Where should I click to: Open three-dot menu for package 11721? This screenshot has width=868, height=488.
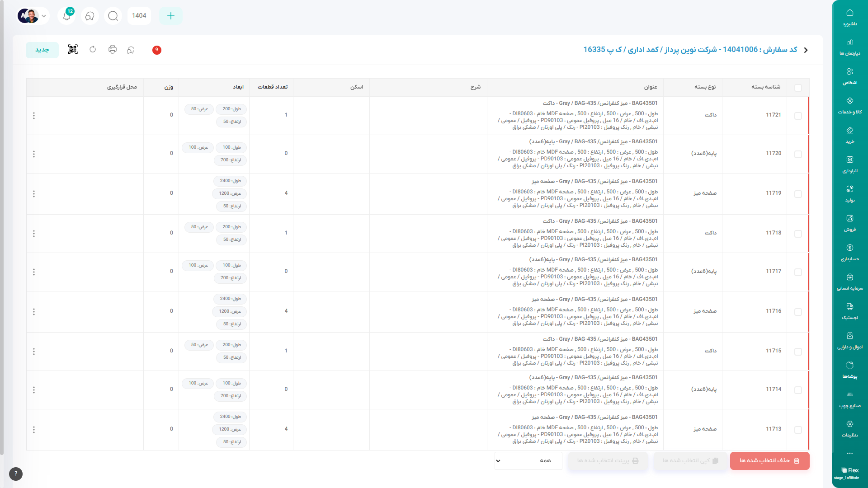[x=34, y=116]
